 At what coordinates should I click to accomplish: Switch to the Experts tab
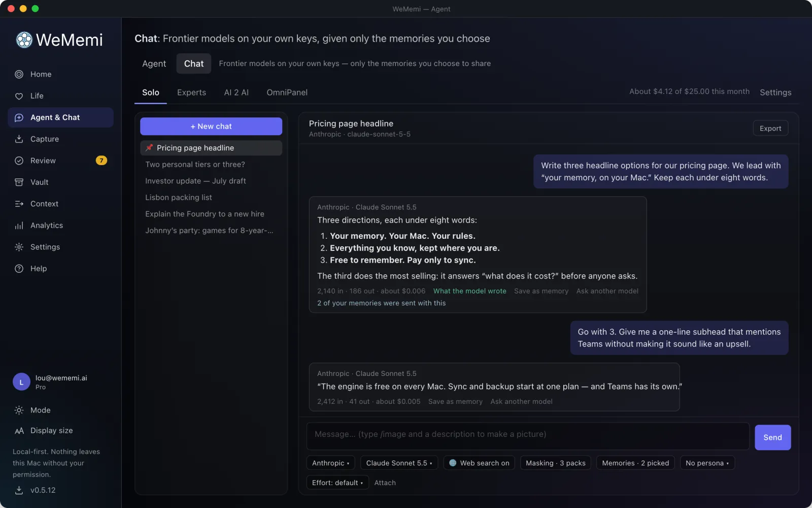(192, 92)
